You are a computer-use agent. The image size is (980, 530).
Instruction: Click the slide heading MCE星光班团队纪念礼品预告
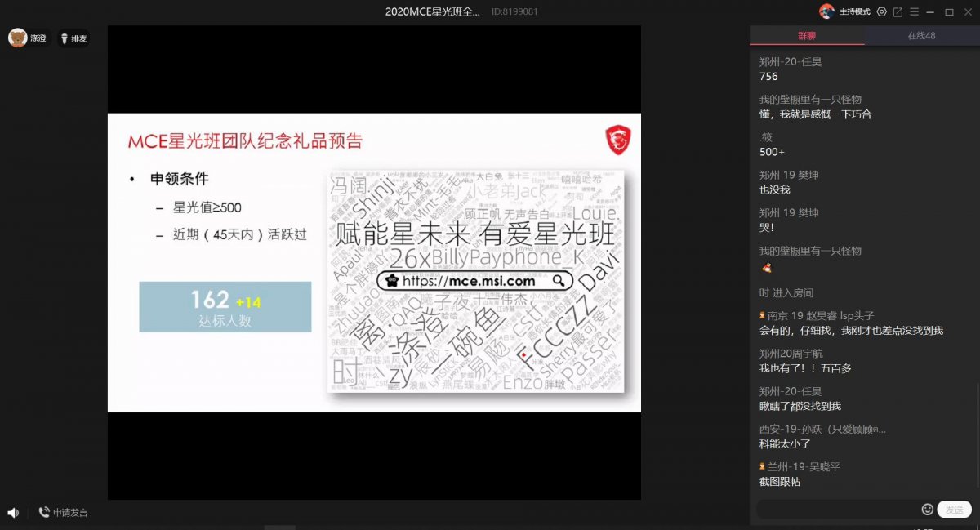(x=245, y=140)
